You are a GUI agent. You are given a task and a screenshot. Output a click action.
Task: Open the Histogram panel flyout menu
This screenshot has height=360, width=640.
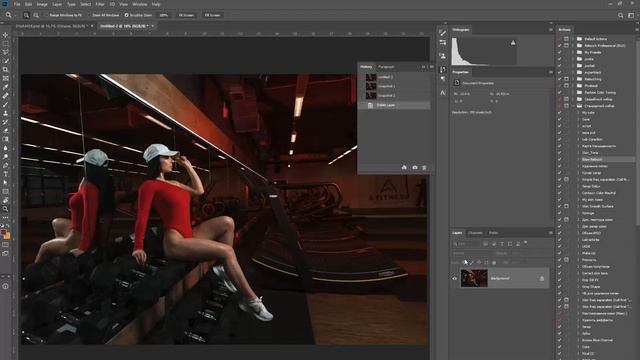click(x=550, y=29)
